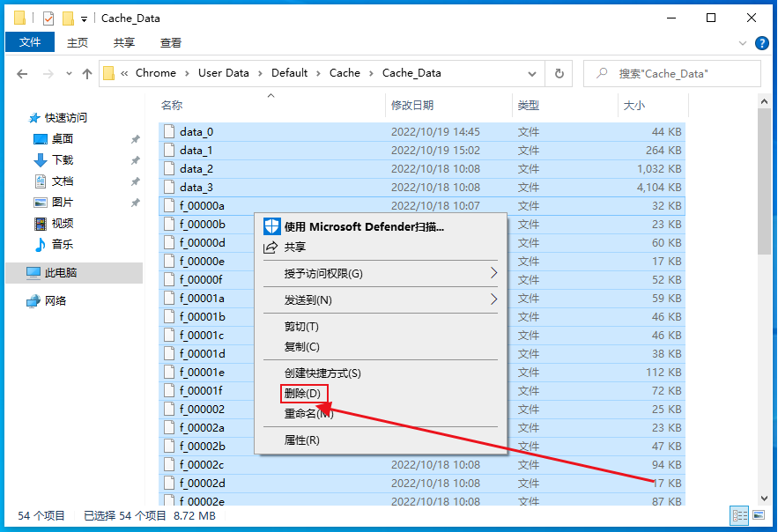Click the Back navigation arrow
Image resolution: width=778 pixels, height=532 pixels.
point(22,74)
